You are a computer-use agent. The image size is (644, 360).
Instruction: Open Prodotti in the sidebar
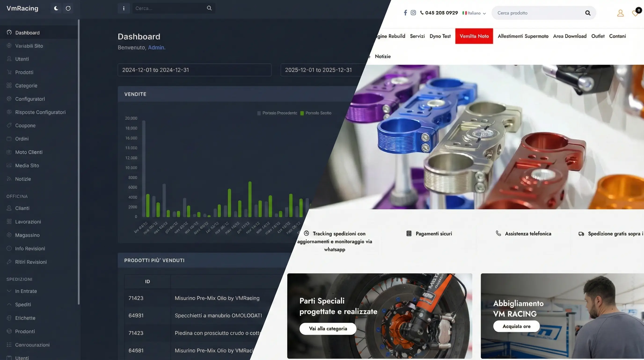pos(24,72)
